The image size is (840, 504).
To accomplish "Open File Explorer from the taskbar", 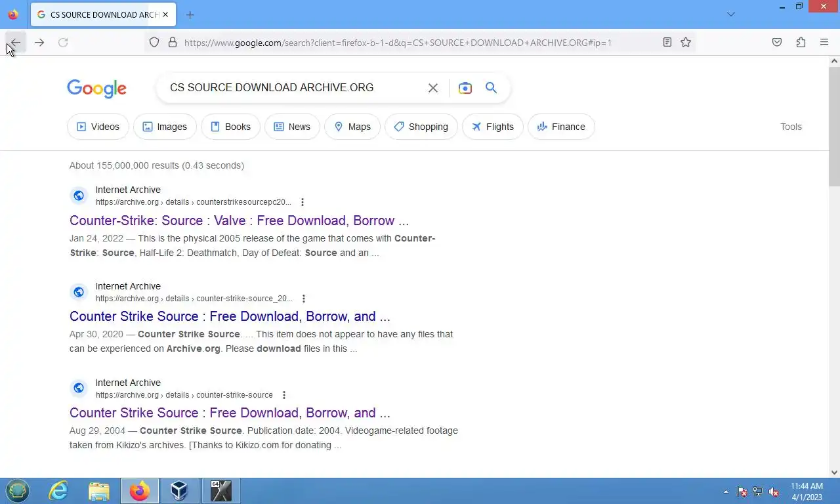I will click(99, 491).
